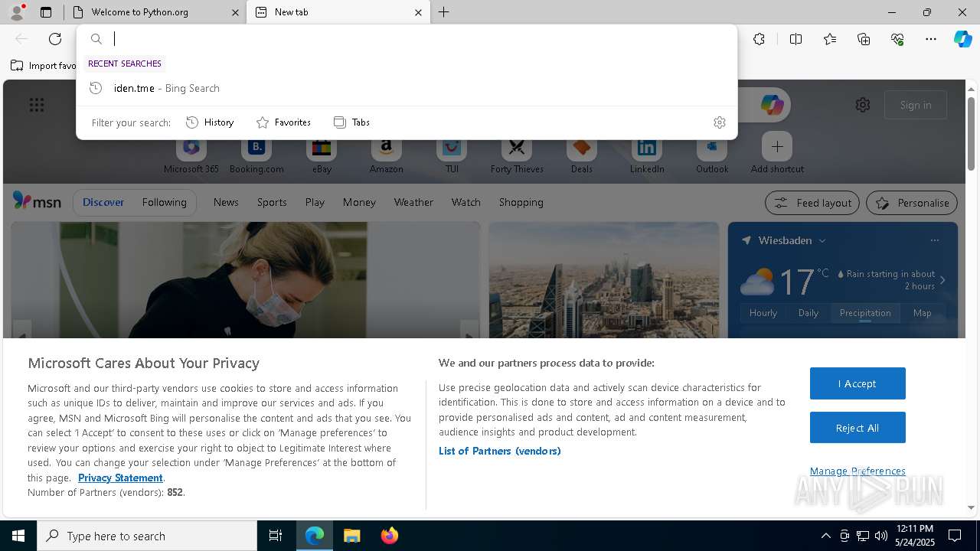This screenshot has width=980, height=551.
Task: Select the Discover feed tab
Action: (x=103, y=202)
